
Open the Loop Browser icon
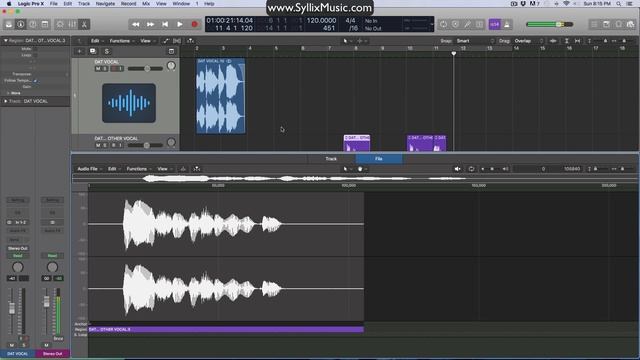[x=619, y=24]
